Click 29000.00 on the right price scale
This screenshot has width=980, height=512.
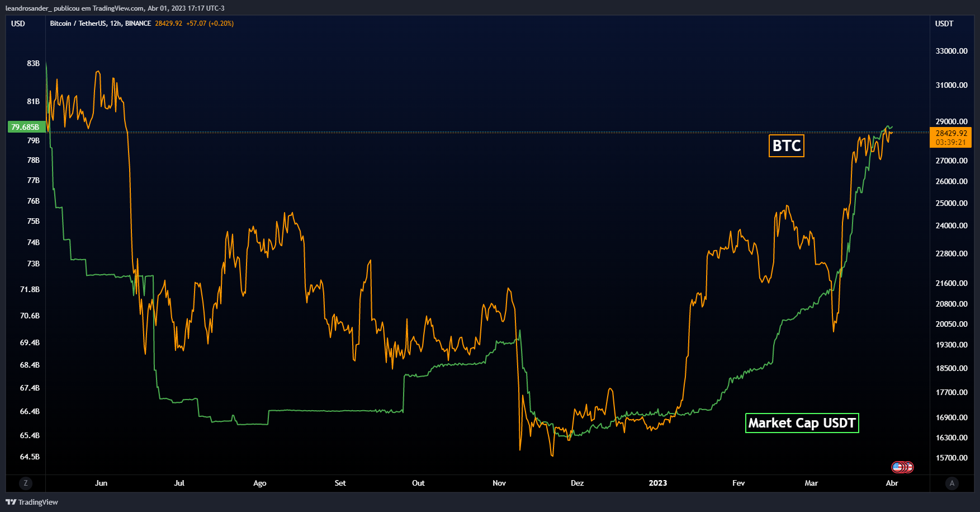tap(951, 121)
